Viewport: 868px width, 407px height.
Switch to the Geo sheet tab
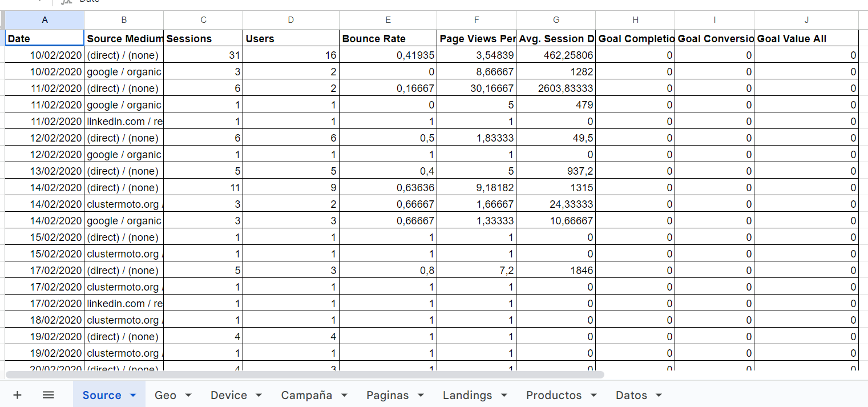click(165, 395)
